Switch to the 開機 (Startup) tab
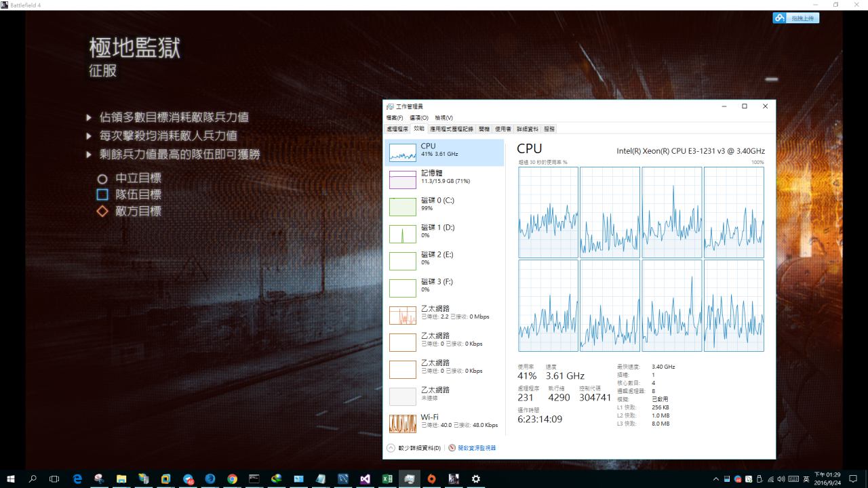The image size is (868, 488). pyautogui.click(x=484, y=129)
